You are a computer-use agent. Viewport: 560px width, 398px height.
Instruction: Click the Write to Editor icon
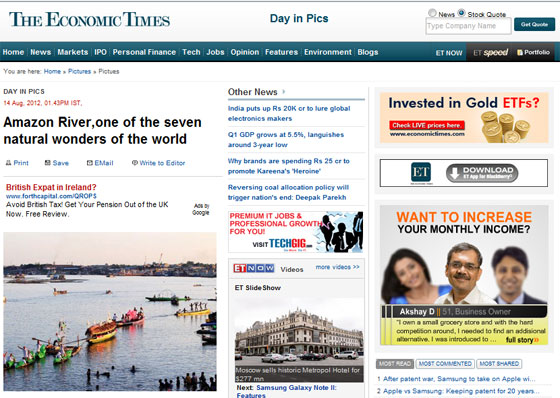point(135,163)
